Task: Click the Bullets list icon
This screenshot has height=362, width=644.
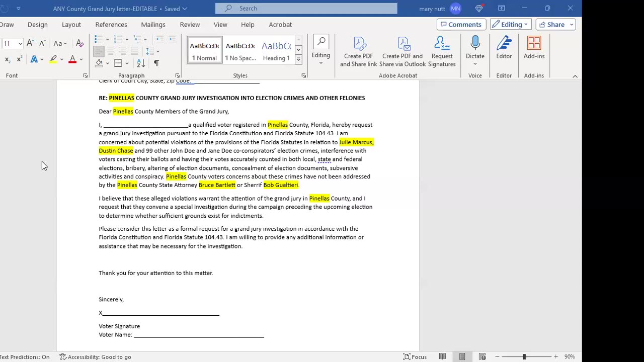Action: coord(99,39)
